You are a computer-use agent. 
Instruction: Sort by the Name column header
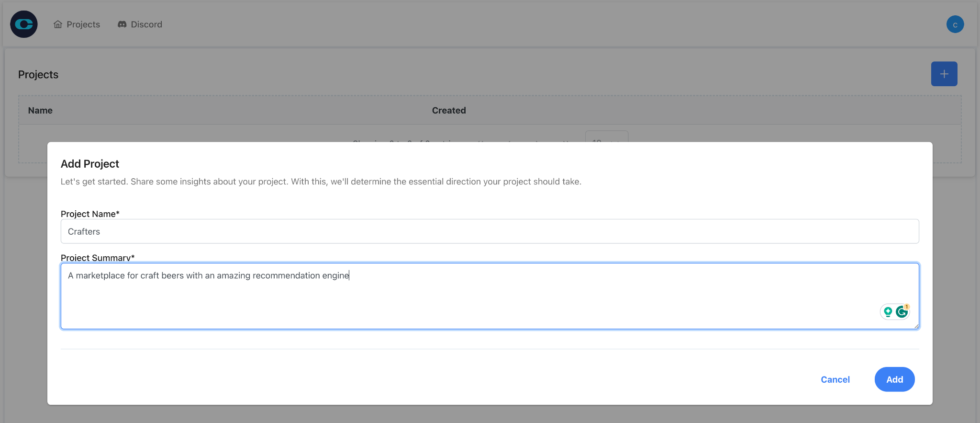(x=40, y=111)
